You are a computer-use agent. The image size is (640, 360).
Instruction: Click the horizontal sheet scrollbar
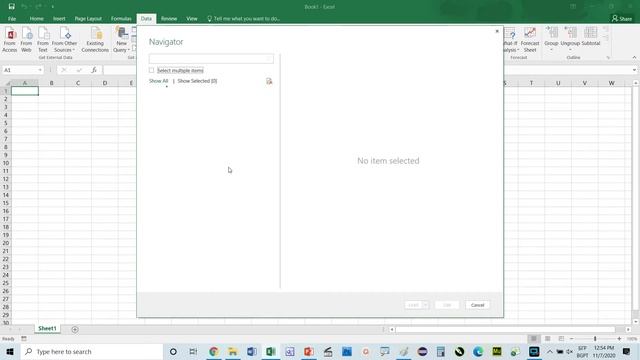tap(505, 329)
